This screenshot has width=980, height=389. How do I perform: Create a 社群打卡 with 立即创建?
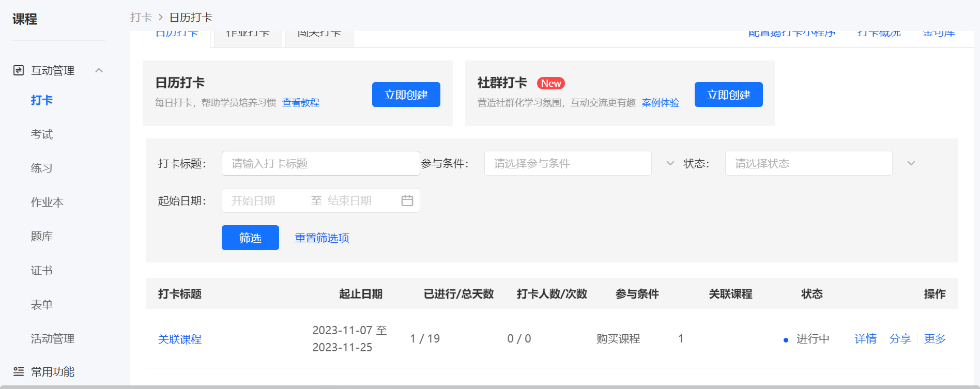coord(729,95)
